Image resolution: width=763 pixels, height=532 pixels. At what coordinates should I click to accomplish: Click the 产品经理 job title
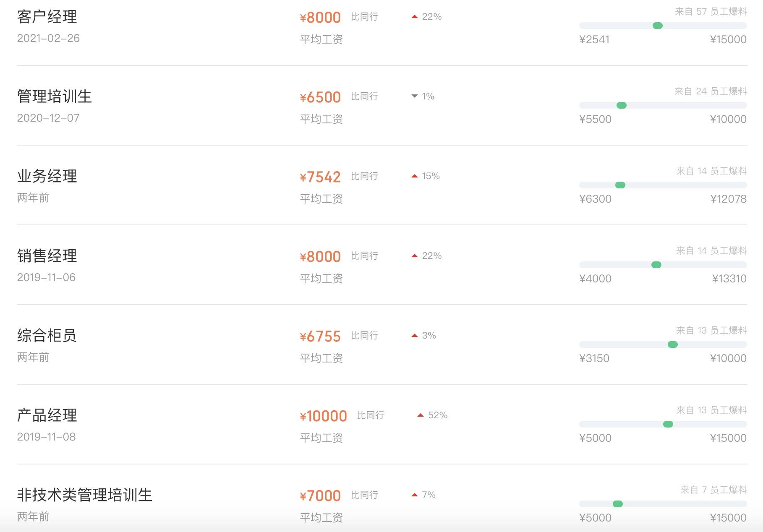(47, 415)
